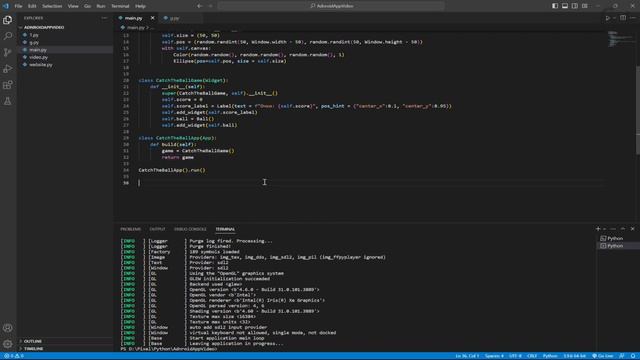Close the main.py editor tab
This screenshot has width=640, height=360.
(x=153, y=18)
